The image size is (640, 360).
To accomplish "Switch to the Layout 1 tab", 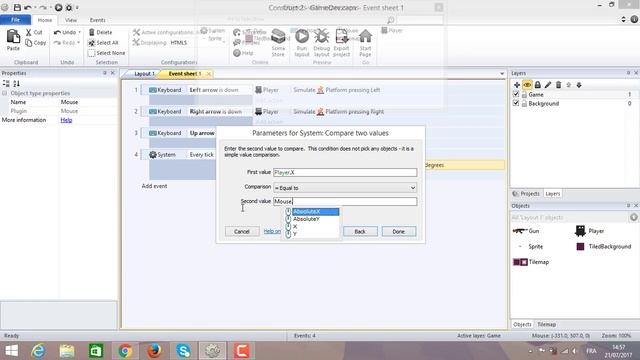I will coord(144,74).
